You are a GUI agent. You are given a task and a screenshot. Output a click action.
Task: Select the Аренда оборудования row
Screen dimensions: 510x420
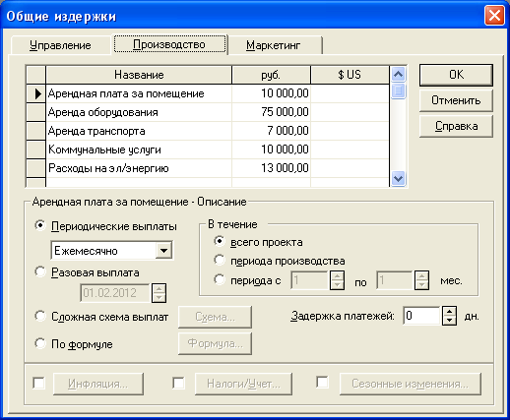(x=208, y=112)
